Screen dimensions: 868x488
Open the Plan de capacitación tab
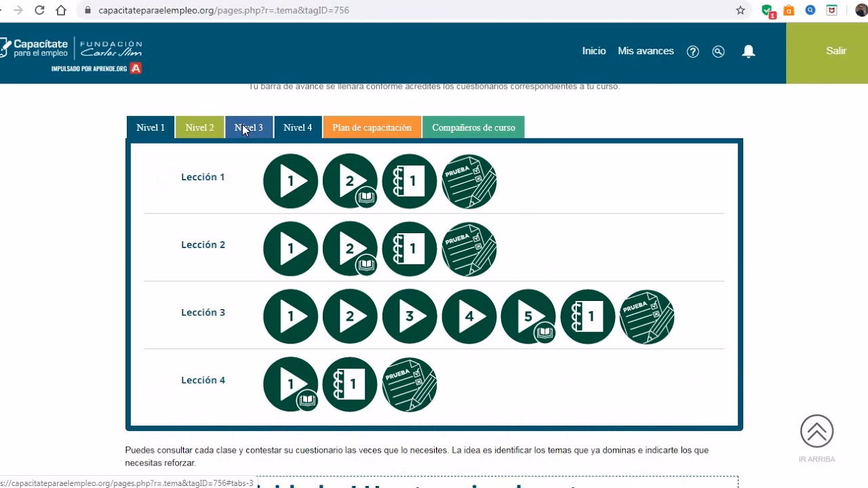372,127
